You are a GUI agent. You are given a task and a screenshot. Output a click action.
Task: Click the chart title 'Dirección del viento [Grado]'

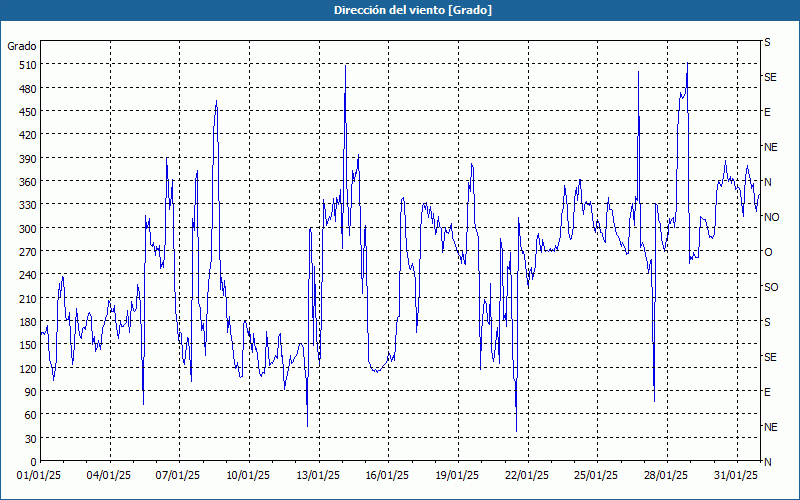[x=413, y=10]
